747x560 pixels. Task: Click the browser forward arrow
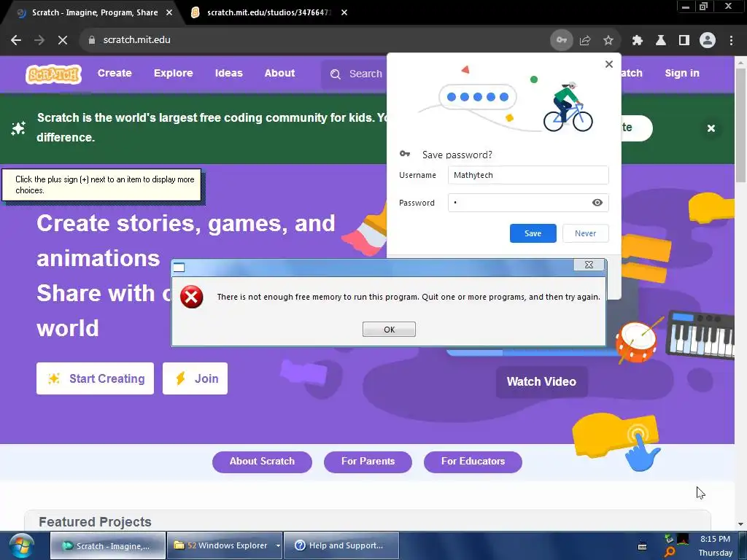39,40
